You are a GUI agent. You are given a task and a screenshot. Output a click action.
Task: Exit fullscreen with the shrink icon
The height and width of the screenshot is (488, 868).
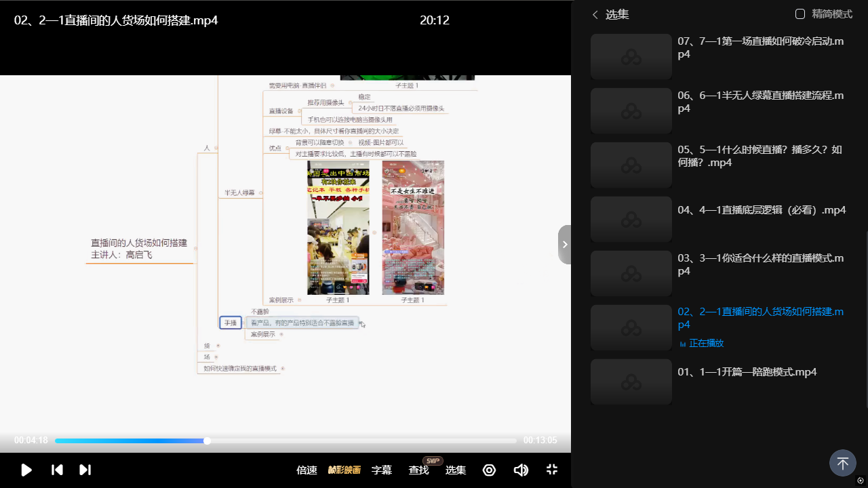pyautogui.click(x=552, y=470)
